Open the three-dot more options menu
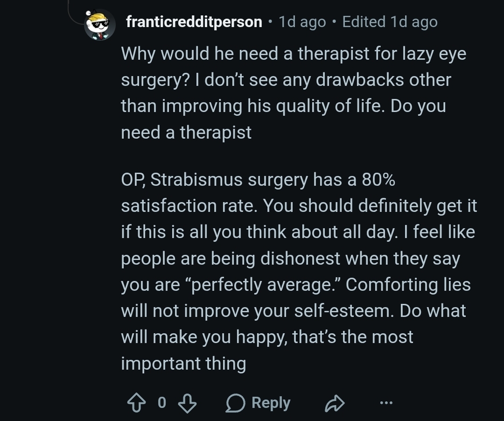 (x=386, y=403)
